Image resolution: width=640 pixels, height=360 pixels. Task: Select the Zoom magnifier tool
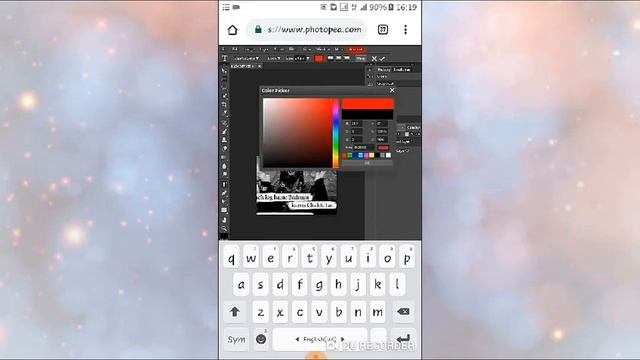point(224,229)
